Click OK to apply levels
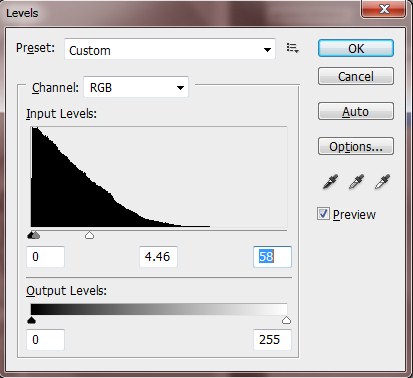 [x=356, y=48]
